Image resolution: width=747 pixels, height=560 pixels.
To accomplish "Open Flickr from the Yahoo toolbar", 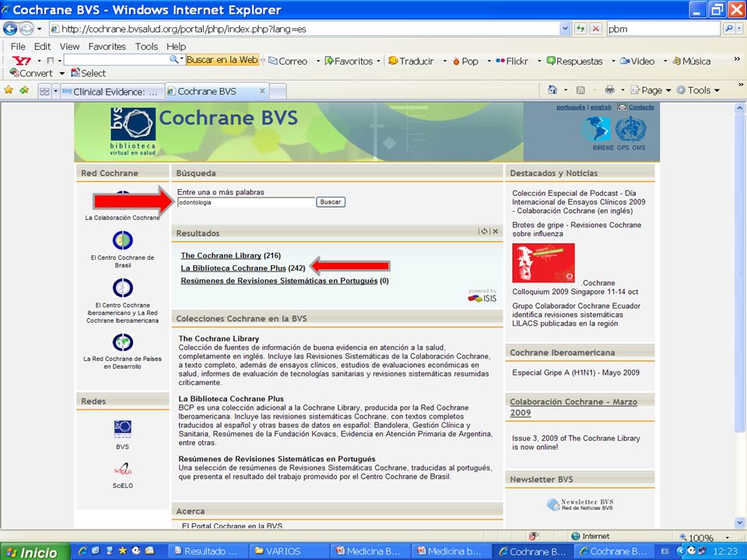I will 512,61.
